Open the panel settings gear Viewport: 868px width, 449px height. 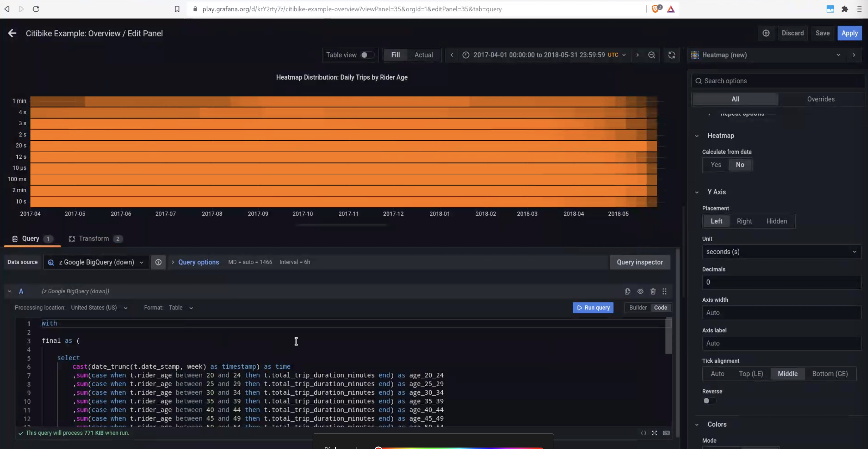point(766,33)
